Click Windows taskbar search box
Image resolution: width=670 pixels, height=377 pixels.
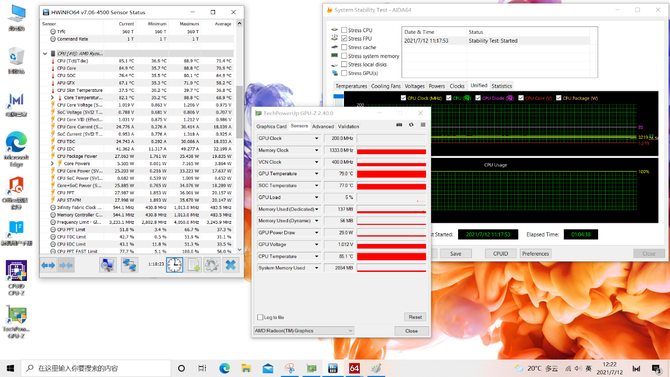(96, 368)
